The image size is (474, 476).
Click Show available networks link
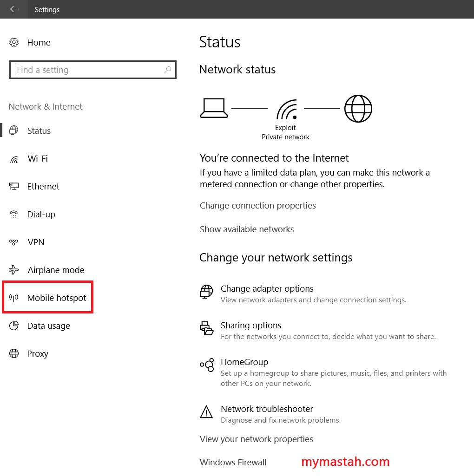(x=247, y=229)
